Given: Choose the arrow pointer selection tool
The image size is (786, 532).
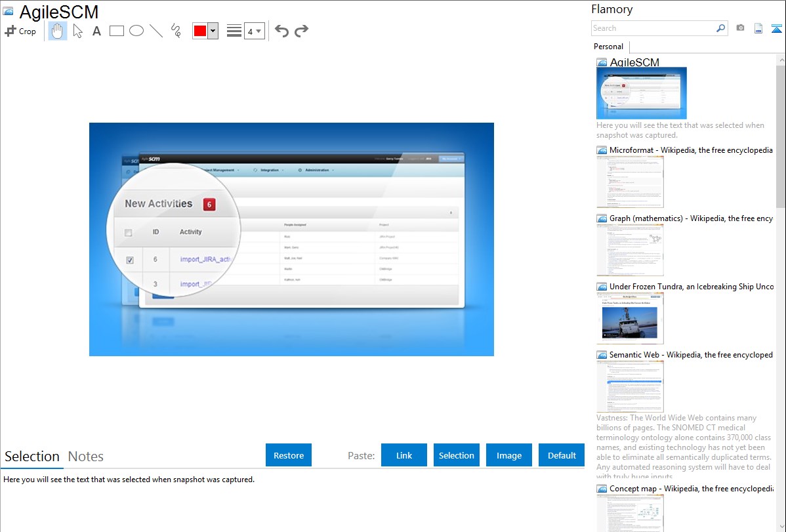Looking at the screenshot, I should [x=77, y=31].
